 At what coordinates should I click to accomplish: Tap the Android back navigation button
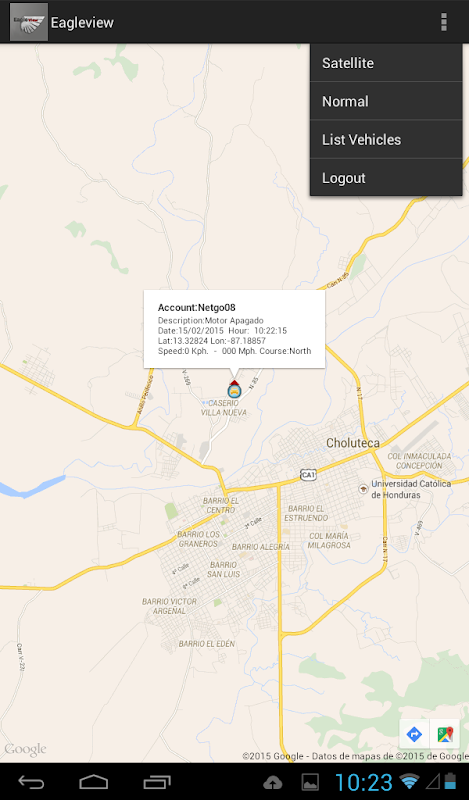pos(31,782)
